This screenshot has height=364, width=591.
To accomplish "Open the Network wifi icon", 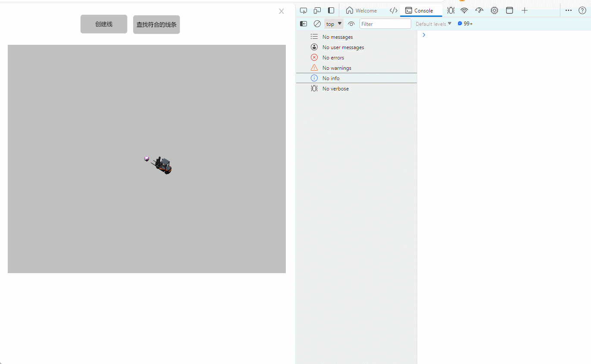I will pyautogui.click(x=464, y=10).
